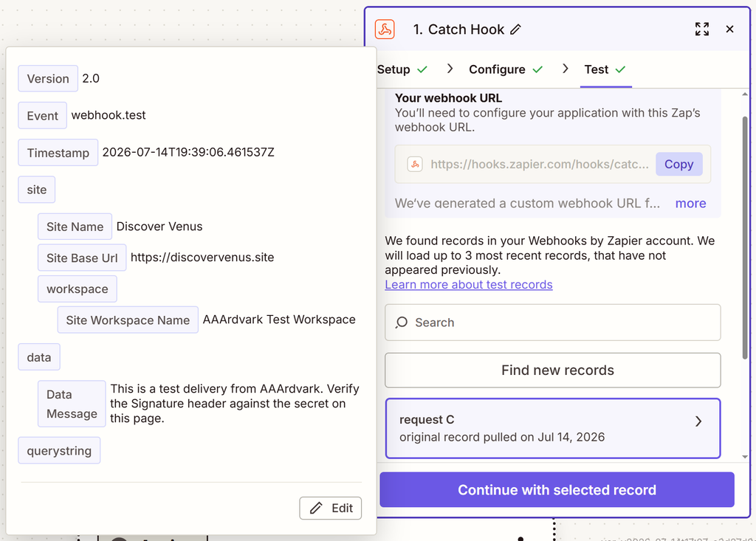The height and width of the screenshot is (541, 756).
Task: Click the querystring label
Action: pos(59,451)
